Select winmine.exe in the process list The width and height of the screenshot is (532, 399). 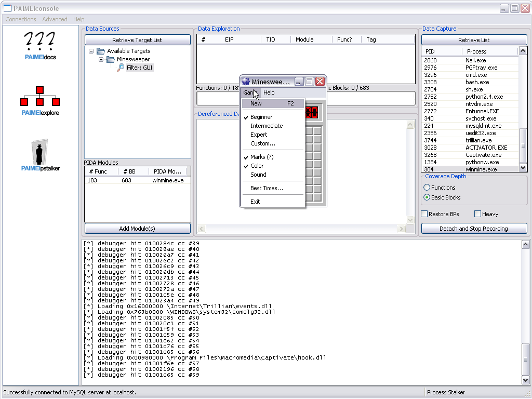click(x=470, y=169)
